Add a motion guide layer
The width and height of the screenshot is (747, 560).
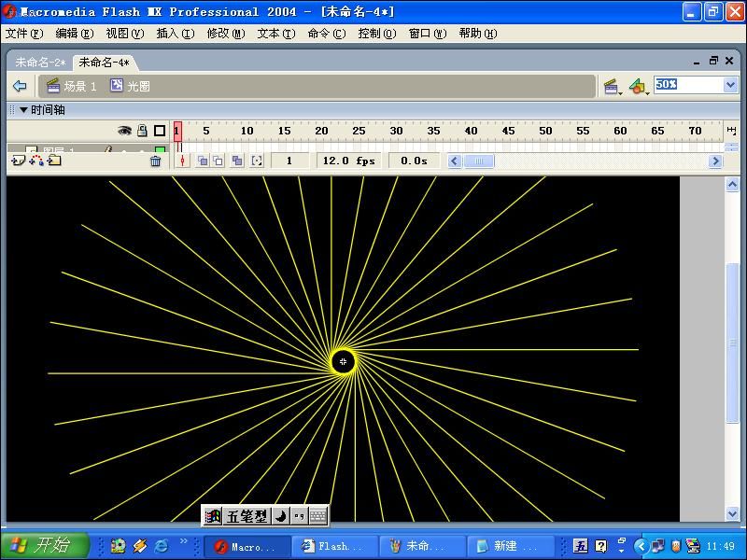[x=36, y=161]
